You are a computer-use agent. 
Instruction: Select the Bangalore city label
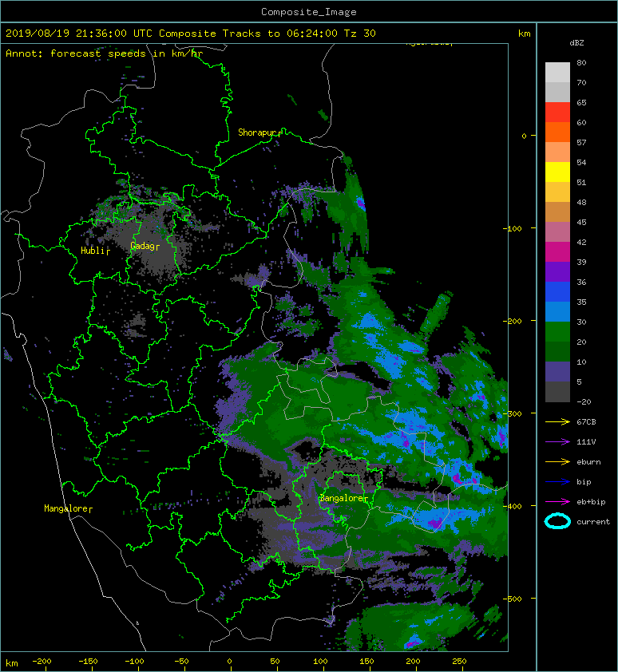click(x=342, y=498)
